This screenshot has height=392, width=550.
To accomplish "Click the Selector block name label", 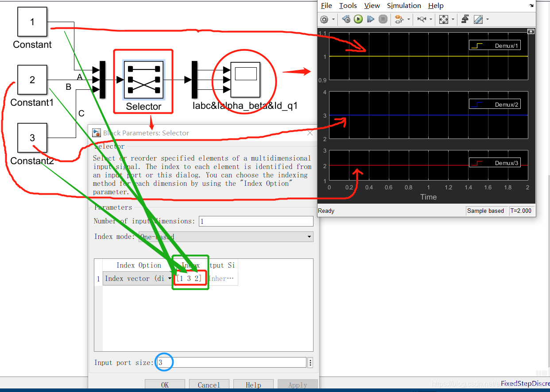I will click(143, 107).
